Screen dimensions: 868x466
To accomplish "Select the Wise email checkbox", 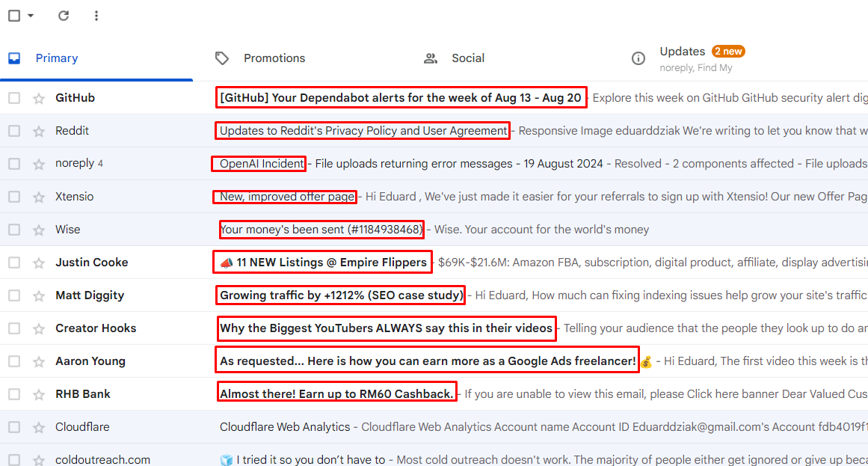I will pyautogui.click(x=14, y=230).
